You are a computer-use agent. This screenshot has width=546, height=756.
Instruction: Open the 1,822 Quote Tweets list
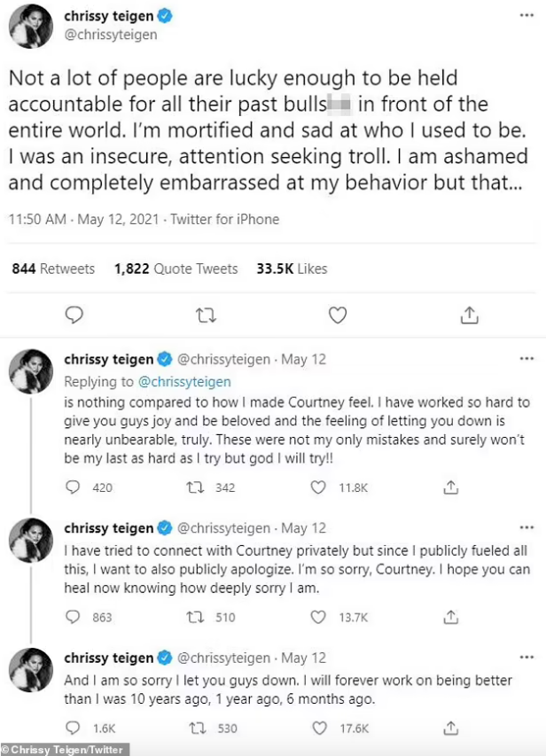coord(175,269)
